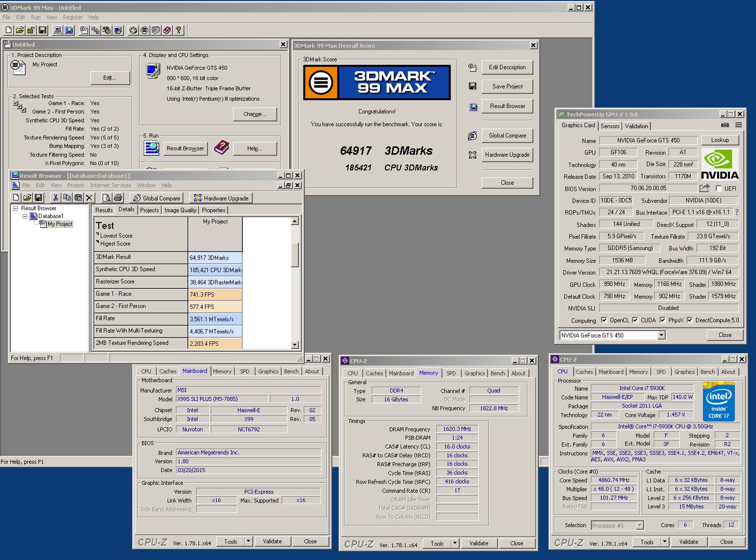Open Result Browser from the 3DMark main toolbar

(69, 30)
